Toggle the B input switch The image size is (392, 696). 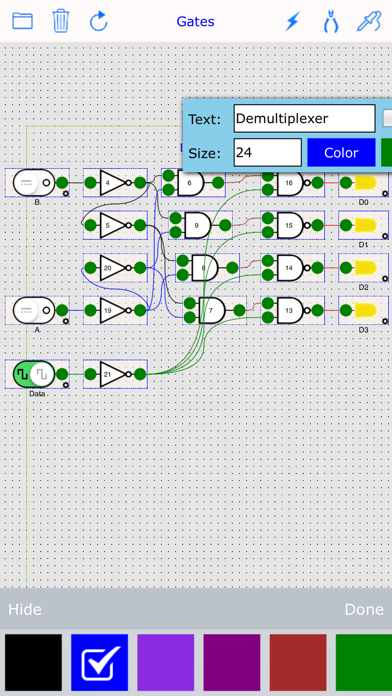click(34, 182)
